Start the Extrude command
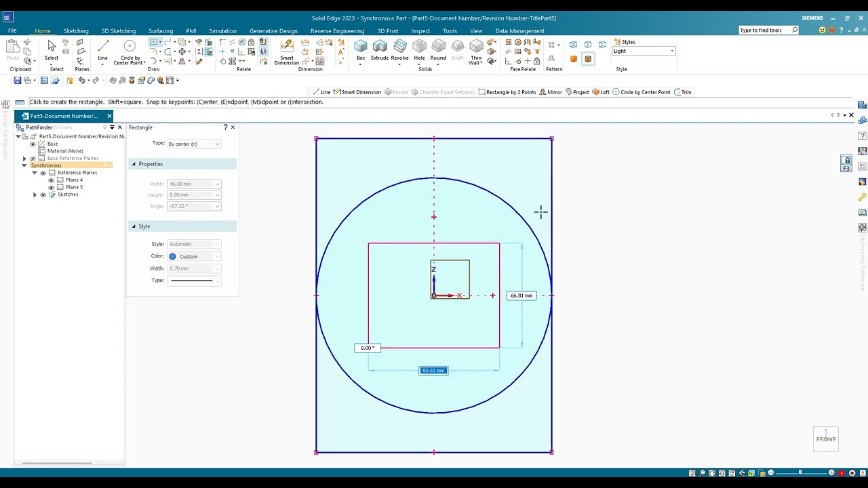The height and width of the screenshot is (488, 868). pyautogui.click(x=380, y=50)
